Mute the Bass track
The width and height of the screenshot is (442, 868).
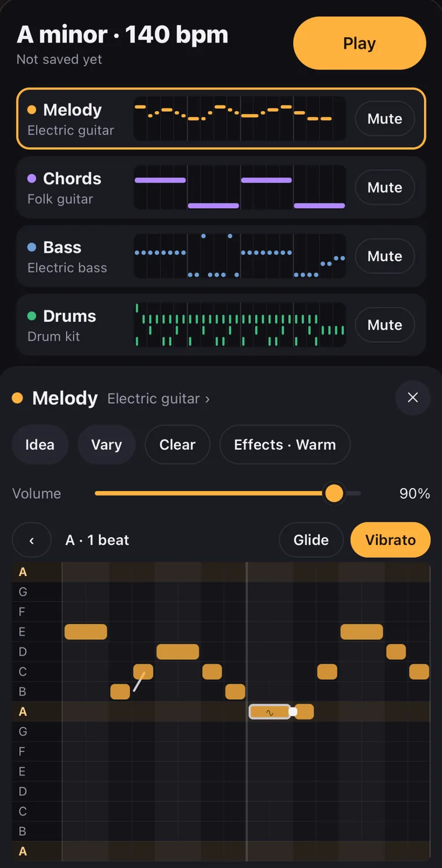click(x=384, y=256)
